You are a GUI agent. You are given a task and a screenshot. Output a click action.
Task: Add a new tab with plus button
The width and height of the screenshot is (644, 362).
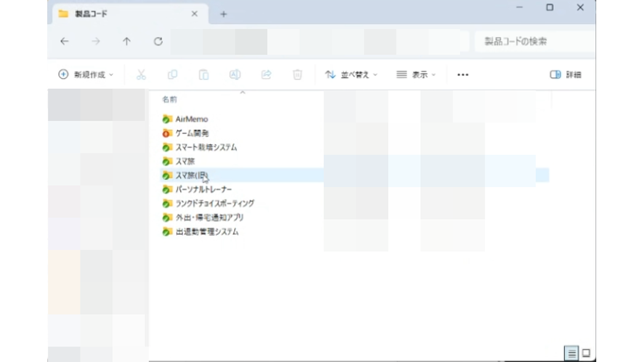point(223,14)
